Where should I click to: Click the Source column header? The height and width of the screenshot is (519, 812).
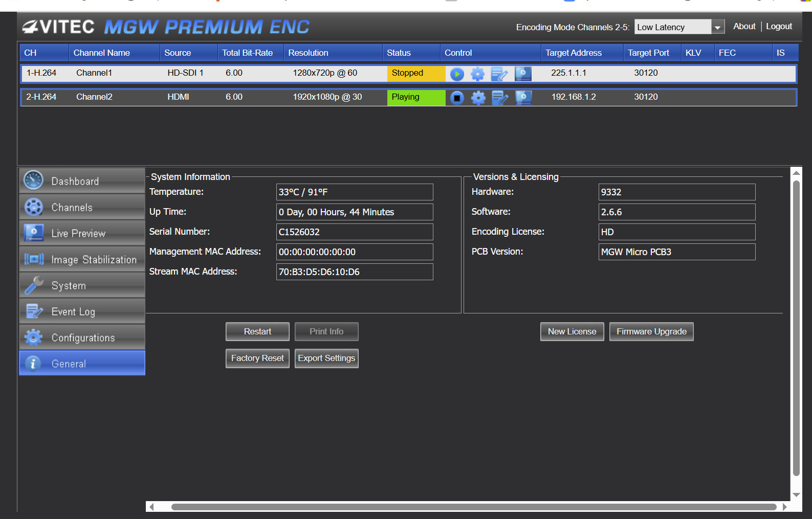189,53
